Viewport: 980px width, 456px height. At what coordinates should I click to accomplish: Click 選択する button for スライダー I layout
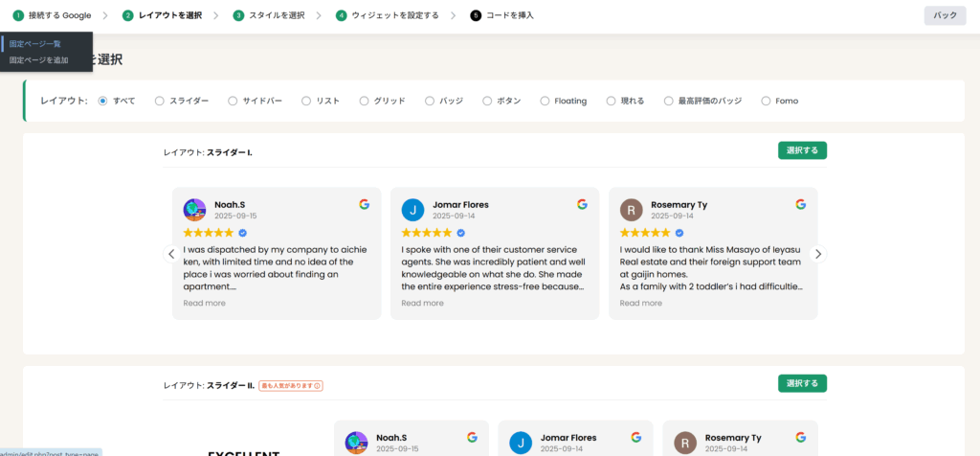(x=802, y=150)
